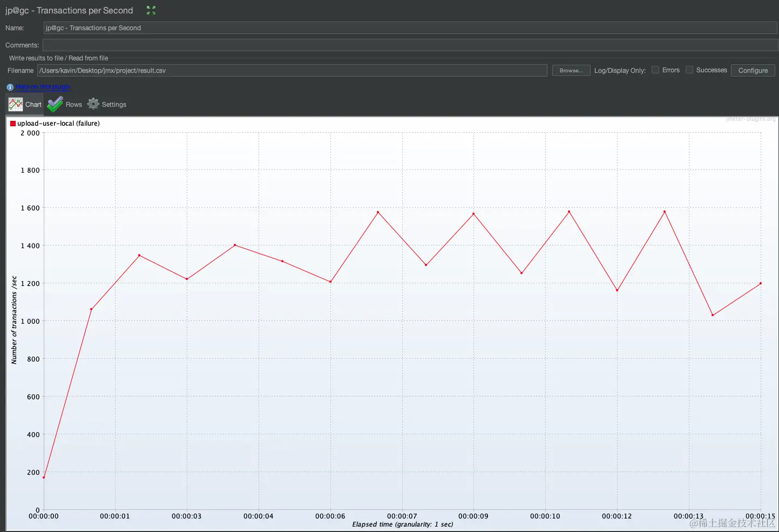The width and height of the screenshot is (779, 532).
Task: Click the last data point at 00:00:15
Action: [x=761, y=283]
